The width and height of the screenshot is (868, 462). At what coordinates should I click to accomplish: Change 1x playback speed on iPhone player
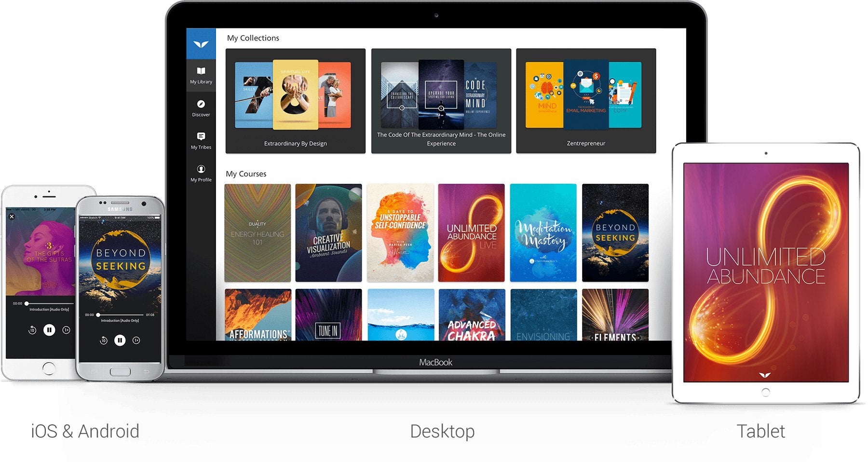(x=67, y=330)
